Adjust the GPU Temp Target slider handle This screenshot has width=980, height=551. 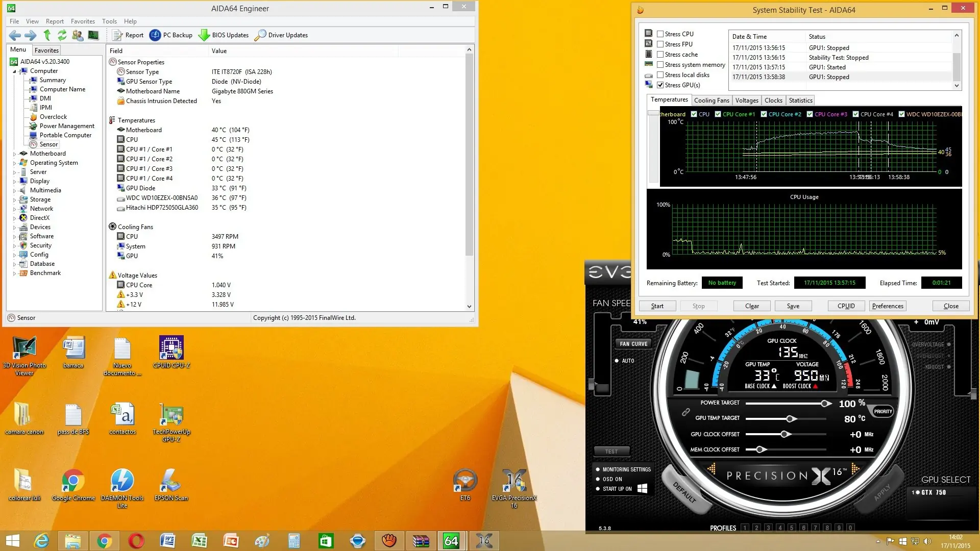coord(791,419)
